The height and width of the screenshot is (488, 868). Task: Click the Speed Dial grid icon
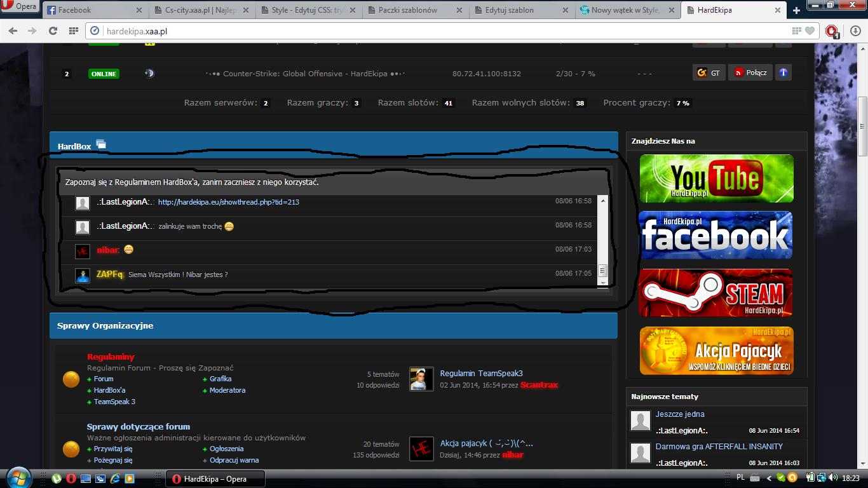coord(74,30)
